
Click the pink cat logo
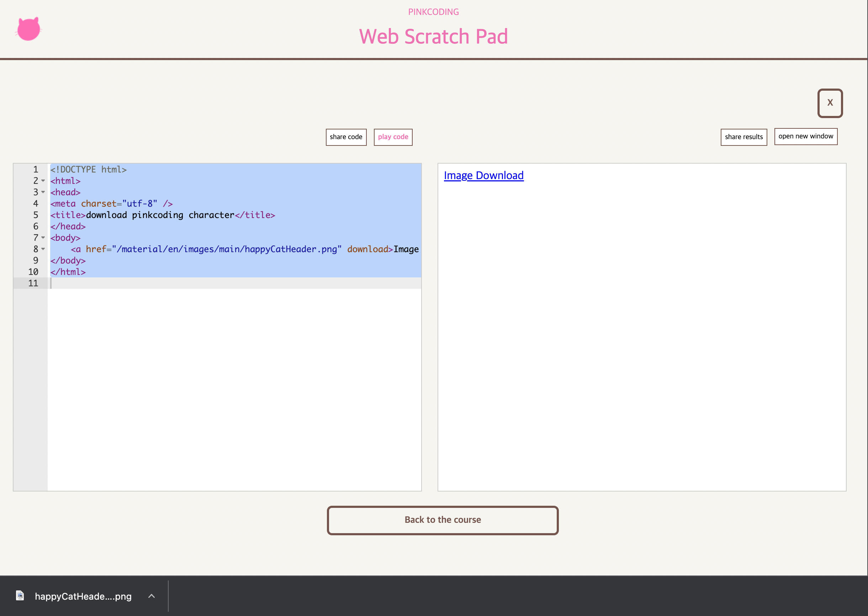28,29
